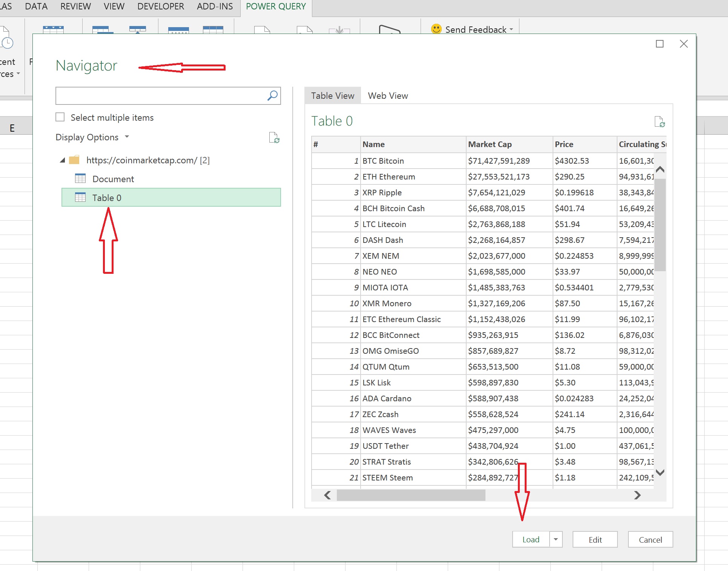Image resolution: width=728 pixels, height=571 pixels.
Task: Open the DEVELOPER ribbon tab
Action: (161, 6)
